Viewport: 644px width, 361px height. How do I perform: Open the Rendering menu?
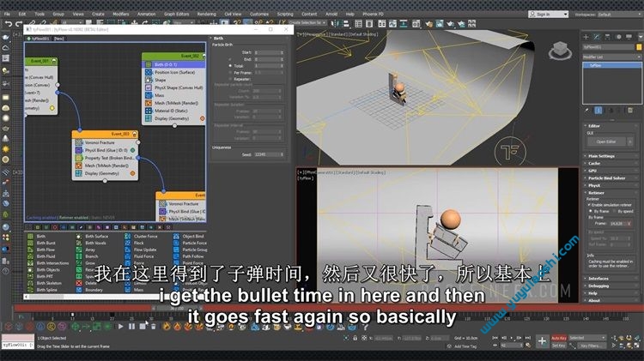[207, 14]
